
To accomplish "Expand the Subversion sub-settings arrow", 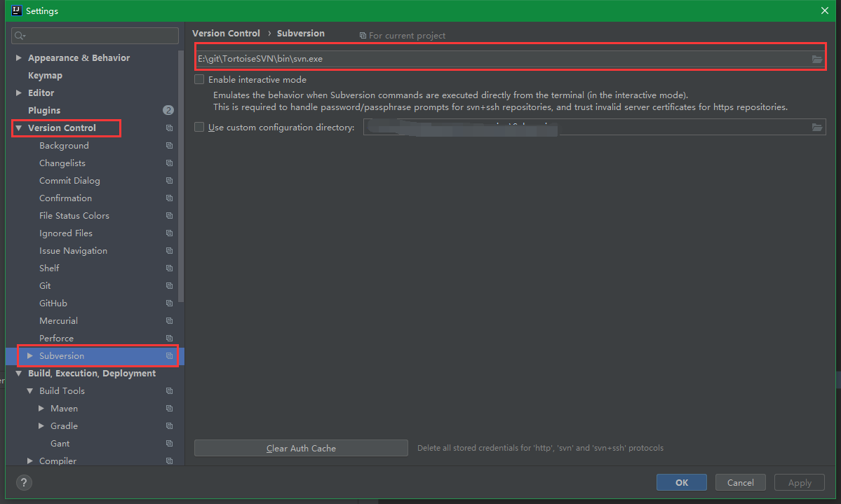I will click(30, 355).
